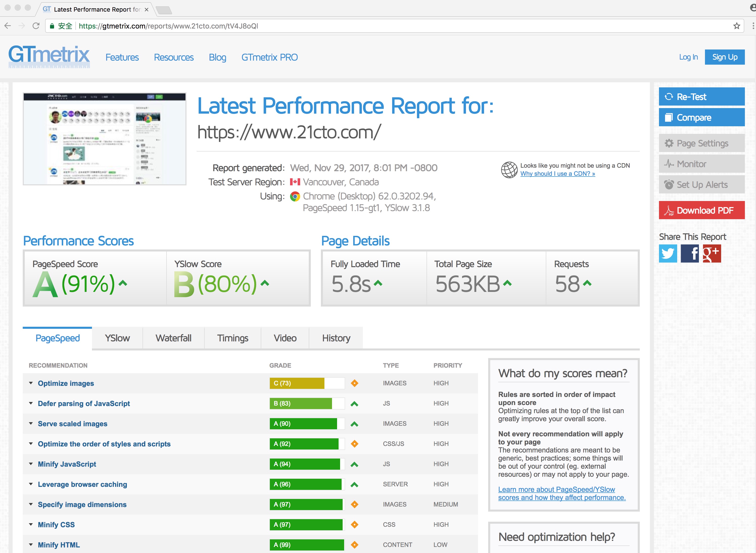The height and width of the screenshot is (553, 756).
Task: Click green arrow next to 5.8s loaded time
Action: pyautogui.click(x=378, y=283)
